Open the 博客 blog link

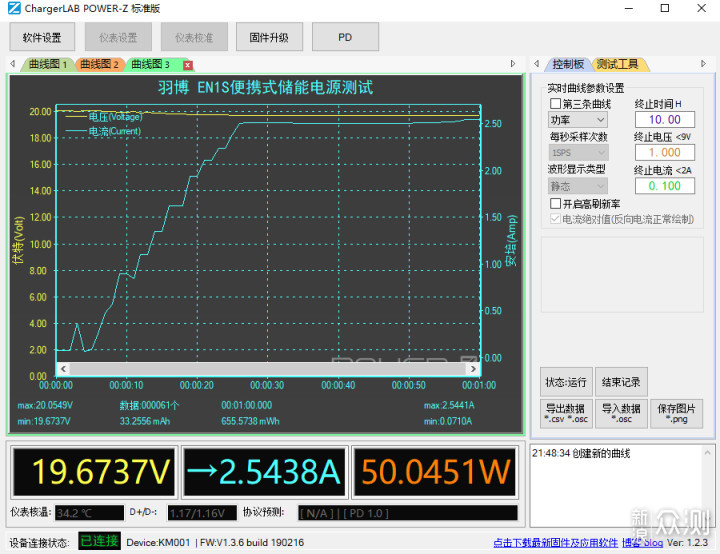click(x=642, y=543)
